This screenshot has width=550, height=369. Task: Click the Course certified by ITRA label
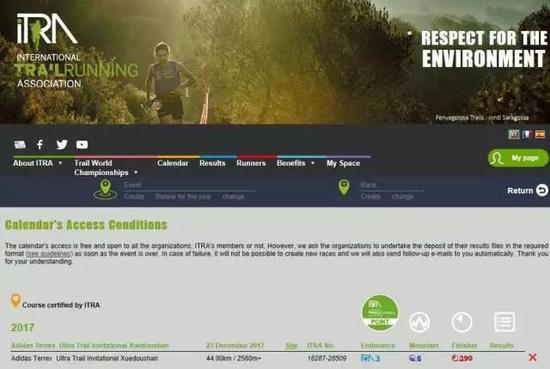tap(61, 305)
